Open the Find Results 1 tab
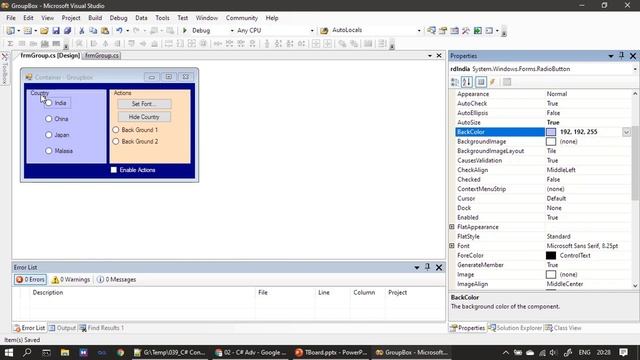 [x=101, y=328]
